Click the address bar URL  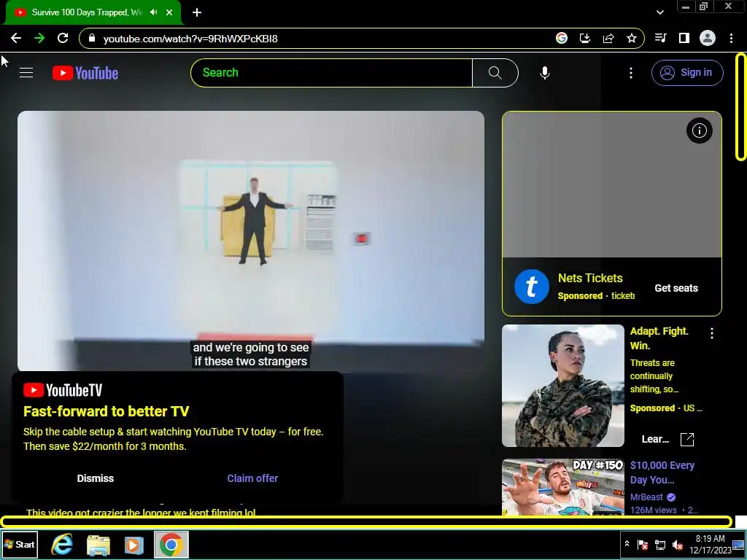click(190, 39)
